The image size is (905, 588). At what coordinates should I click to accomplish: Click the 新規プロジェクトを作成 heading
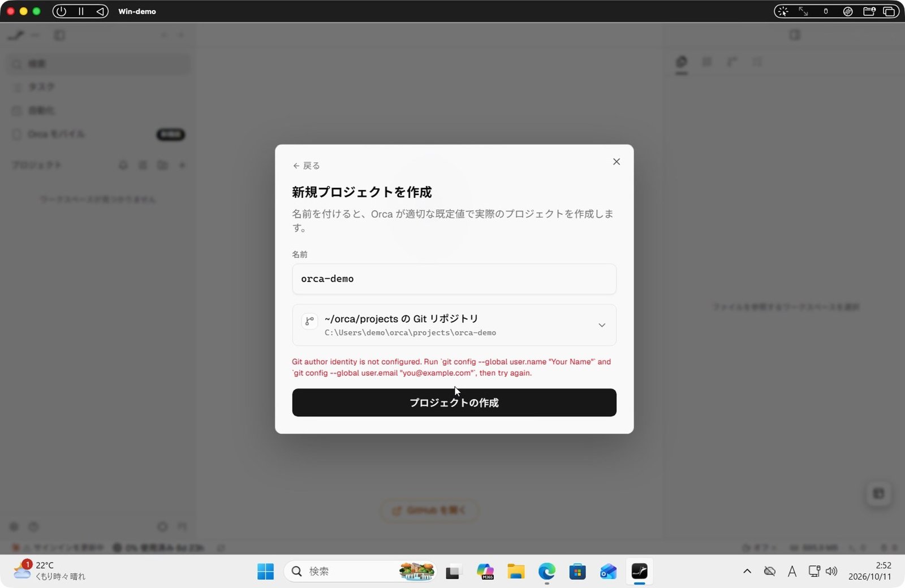pyautogui.click(x=362, y=192)
